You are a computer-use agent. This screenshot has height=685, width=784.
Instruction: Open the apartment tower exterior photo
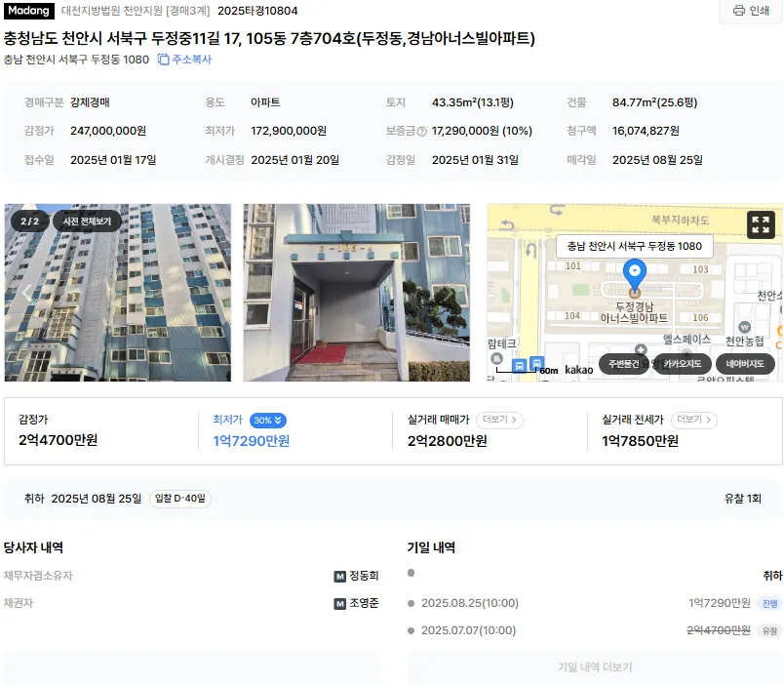click(117, 292)
